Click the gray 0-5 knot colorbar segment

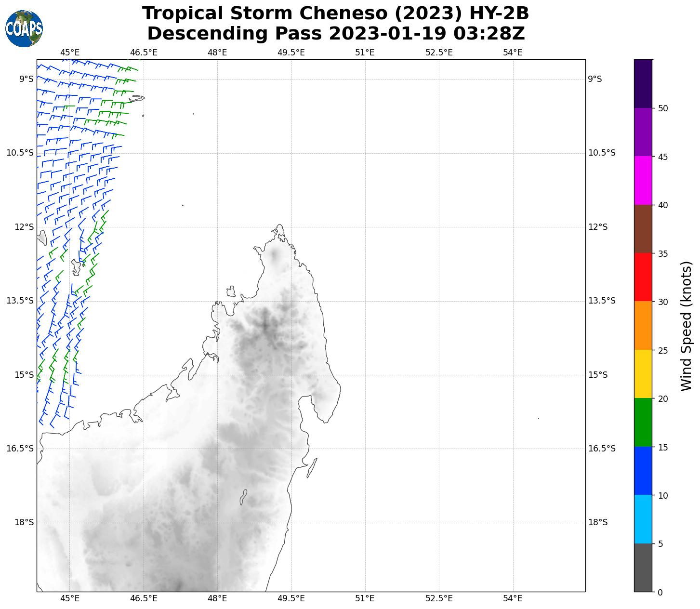point(643,567)
